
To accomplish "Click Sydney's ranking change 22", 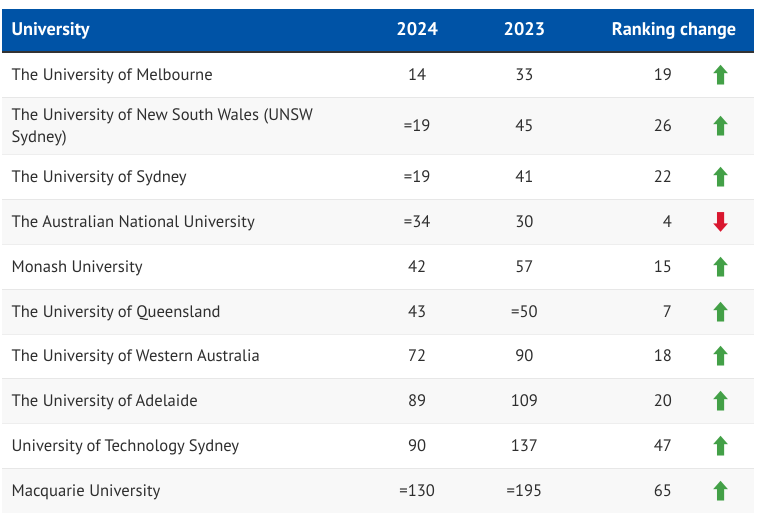I will coord(663,176).
